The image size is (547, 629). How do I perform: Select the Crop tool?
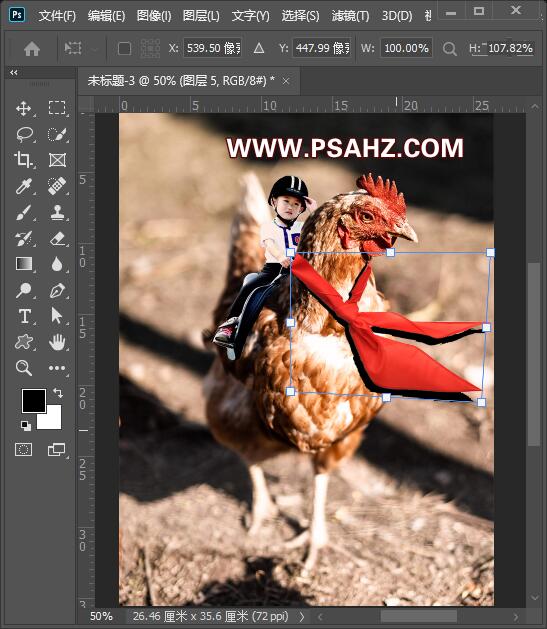(24, 160)
